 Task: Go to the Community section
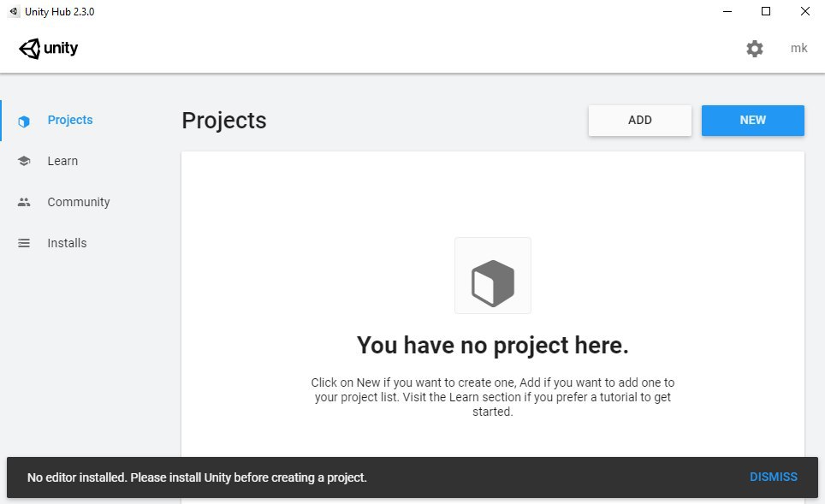point(79,202)
